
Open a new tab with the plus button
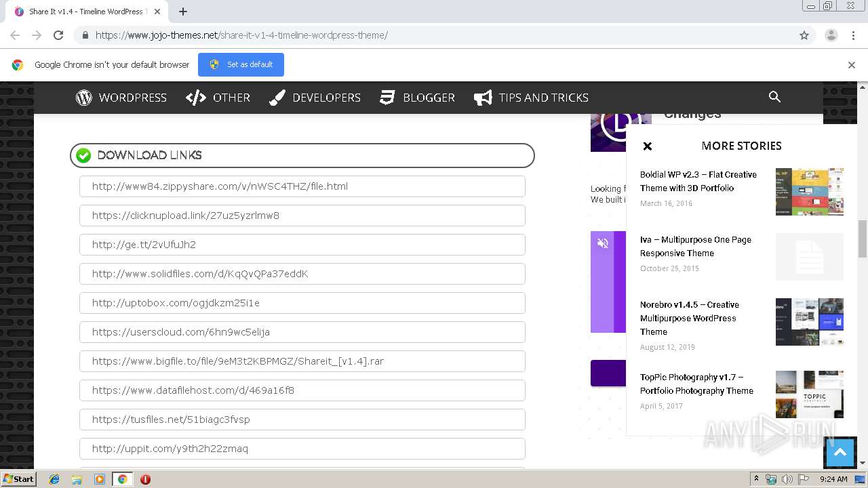point(183,12)
